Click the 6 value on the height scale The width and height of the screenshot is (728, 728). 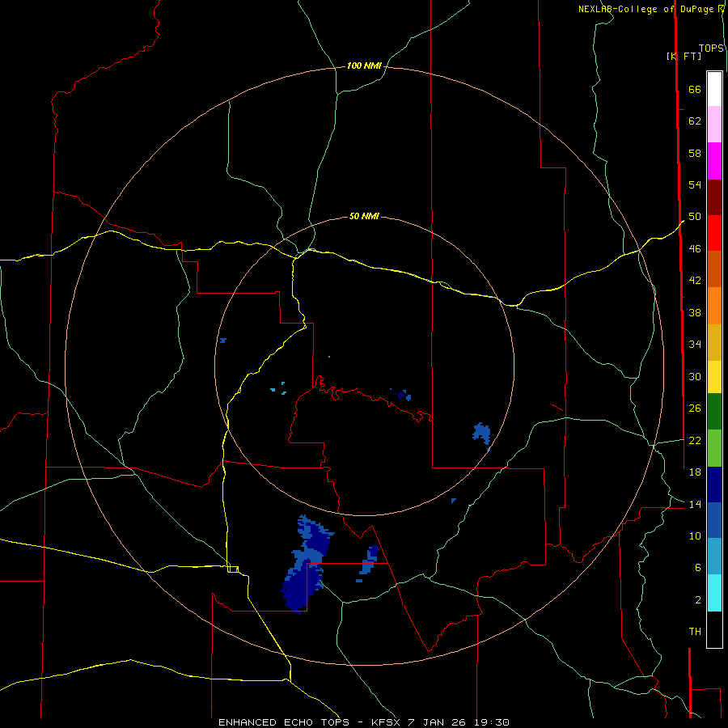coord(698,568)
